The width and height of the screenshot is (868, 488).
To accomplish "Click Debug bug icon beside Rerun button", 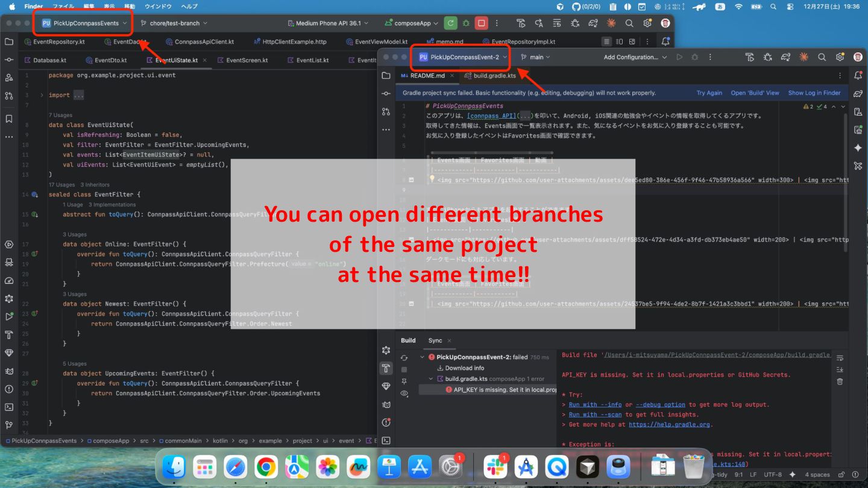I will (x=466, y=23).
